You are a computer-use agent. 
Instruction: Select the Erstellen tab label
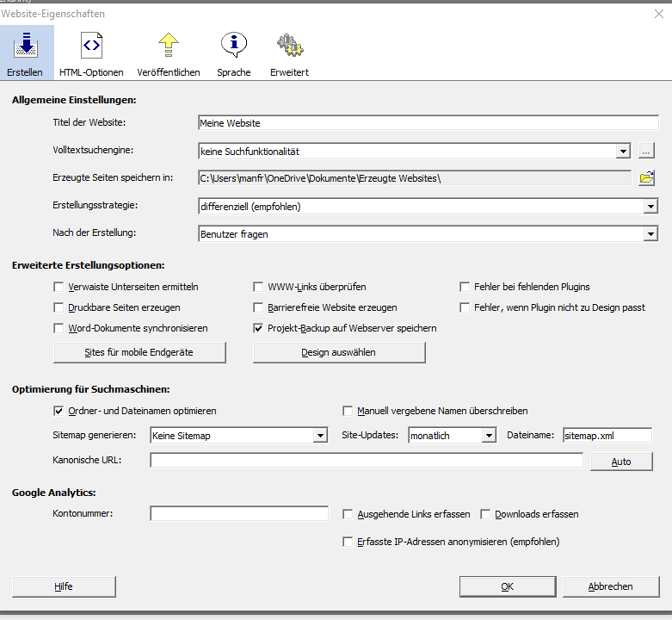click(x=25, y=72)
